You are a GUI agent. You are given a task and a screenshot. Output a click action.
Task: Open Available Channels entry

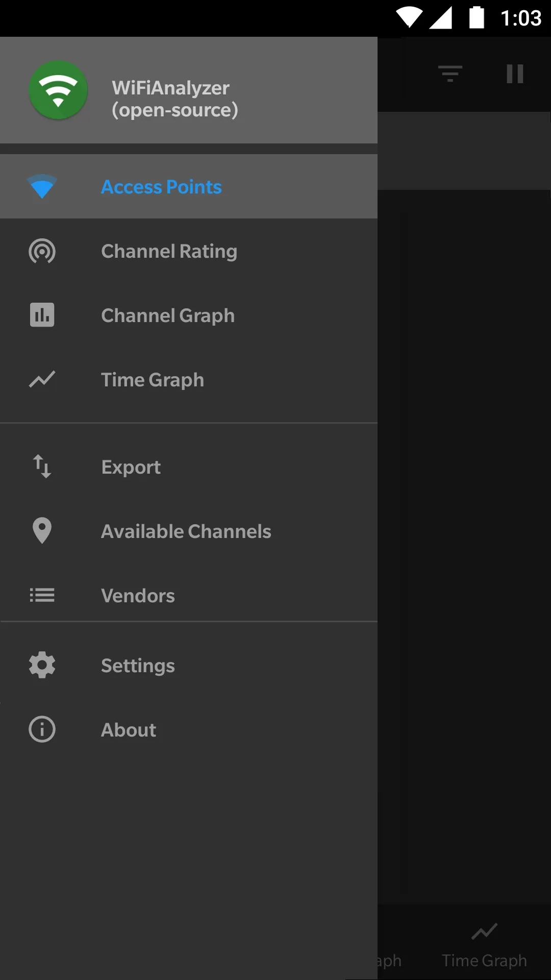click(x=186, y=531)
